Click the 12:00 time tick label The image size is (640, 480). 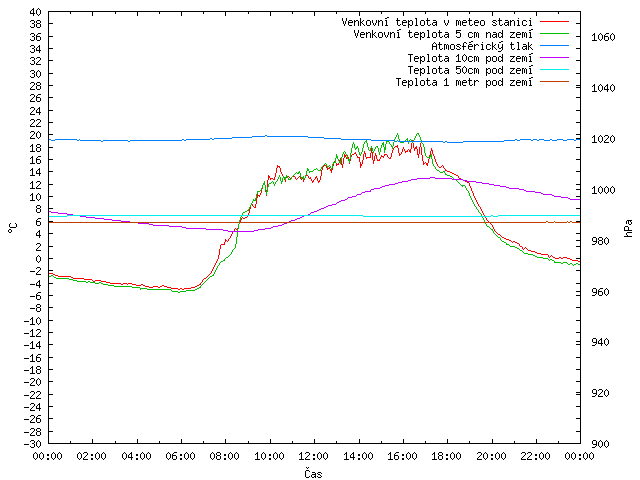(313, 456)
